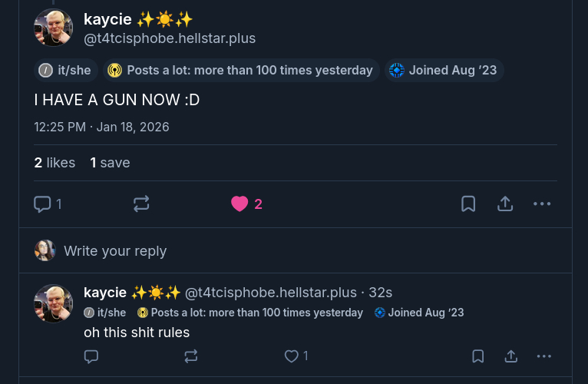
Task: Click reply icon on "oh this shit rules"
Action: click(x=91, y=356)
